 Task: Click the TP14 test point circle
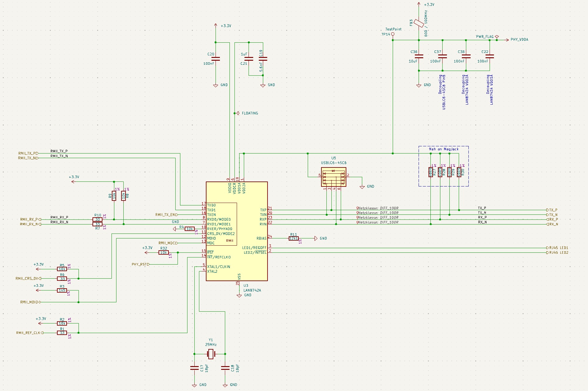point(393,34)
